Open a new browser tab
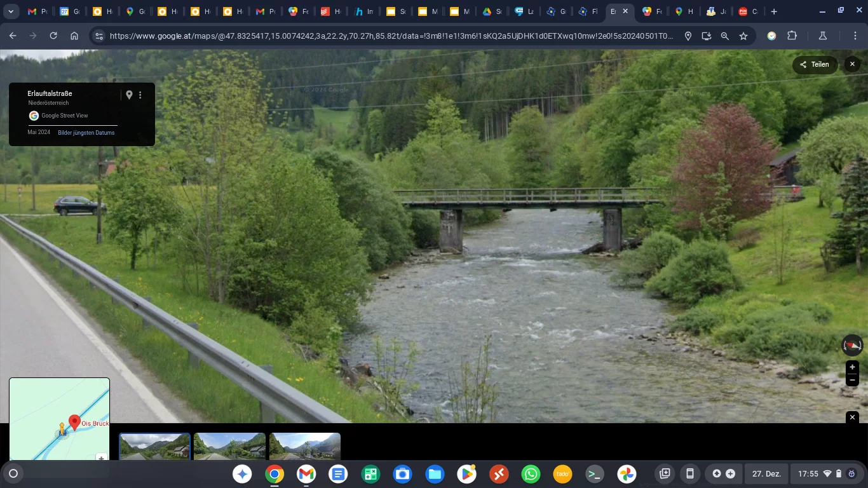Screen dimensions: 868x488 coord(774,11)
